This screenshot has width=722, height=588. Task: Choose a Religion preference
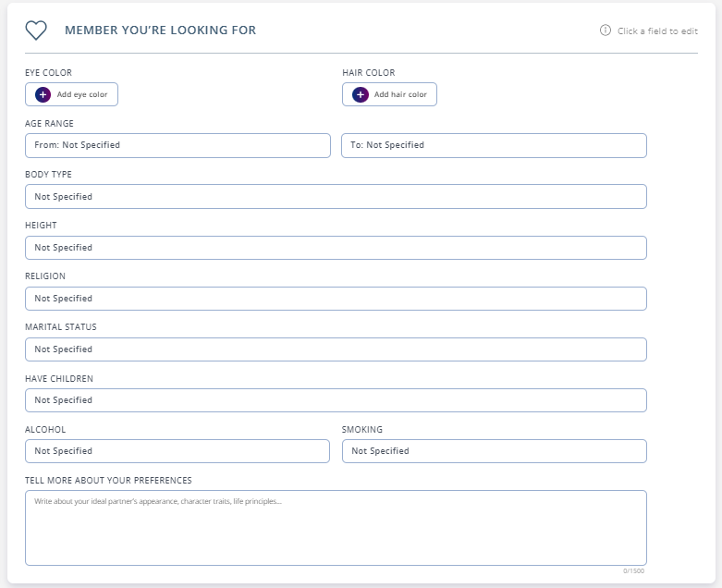336,299
